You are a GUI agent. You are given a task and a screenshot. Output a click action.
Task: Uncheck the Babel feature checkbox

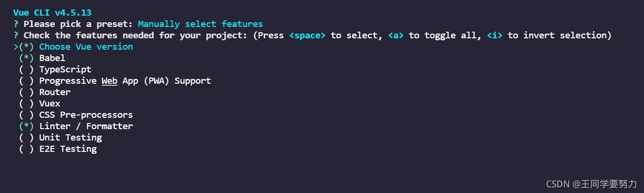point(26,58)
